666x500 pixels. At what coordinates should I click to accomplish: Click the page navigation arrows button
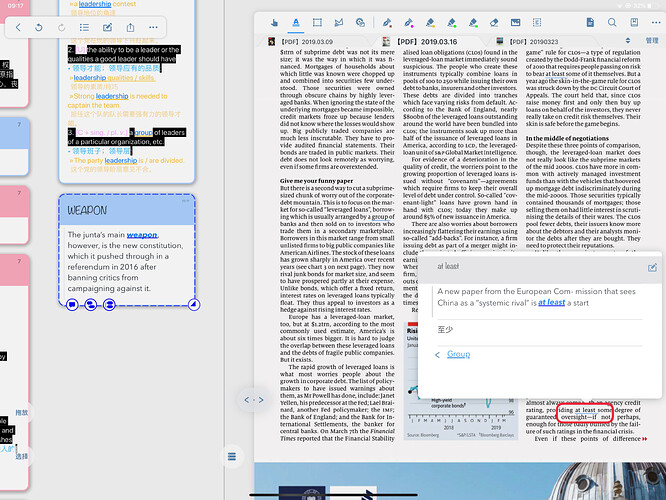tap(254, 400)
